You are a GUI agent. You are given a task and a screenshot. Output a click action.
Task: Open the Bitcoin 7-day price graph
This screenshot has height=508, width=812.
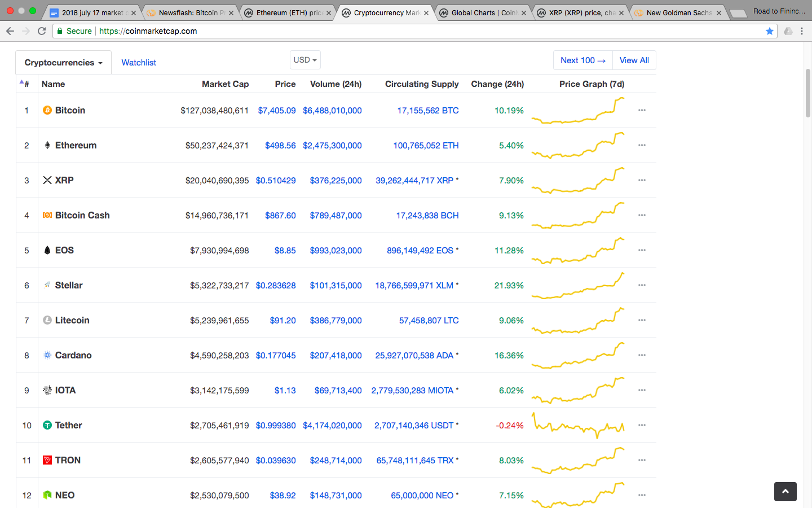[578, 110]
